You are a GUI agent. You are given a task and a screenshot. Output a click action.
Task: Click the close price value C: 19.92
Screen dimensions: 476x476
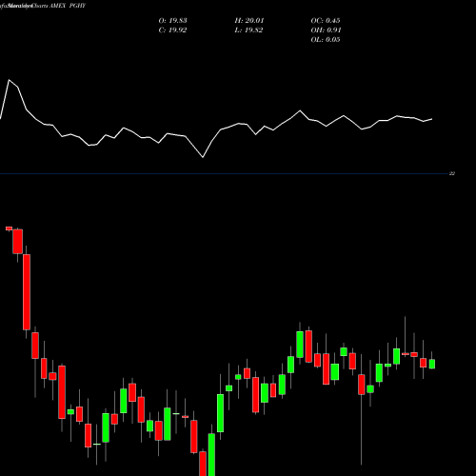tap(172, 30)
